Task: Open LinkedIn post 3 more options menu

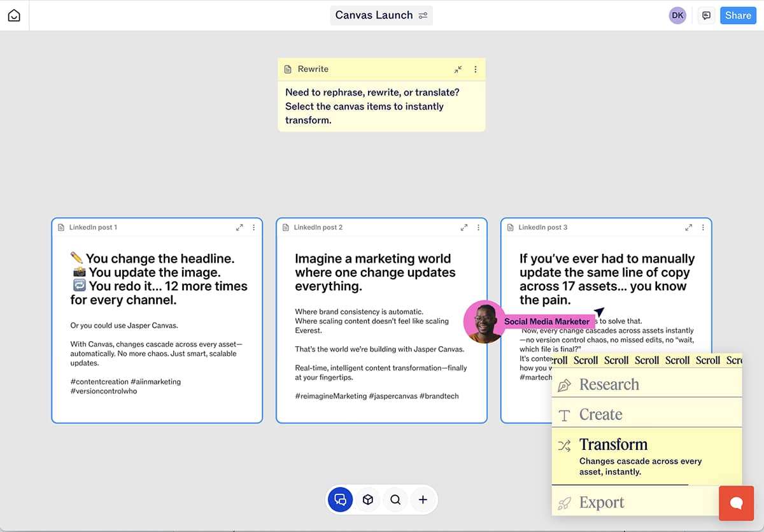Action: (704, 227)
